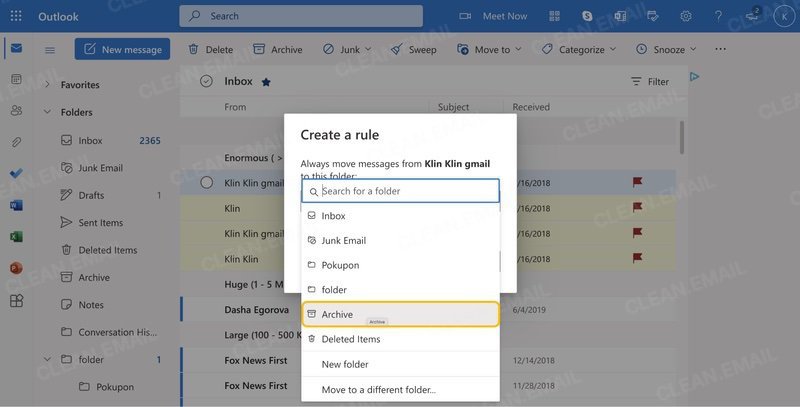Image resolution: width=800 pixels, height=407 pixels.
Task: Select Move to a different folder option
Action: click(378, 389)
